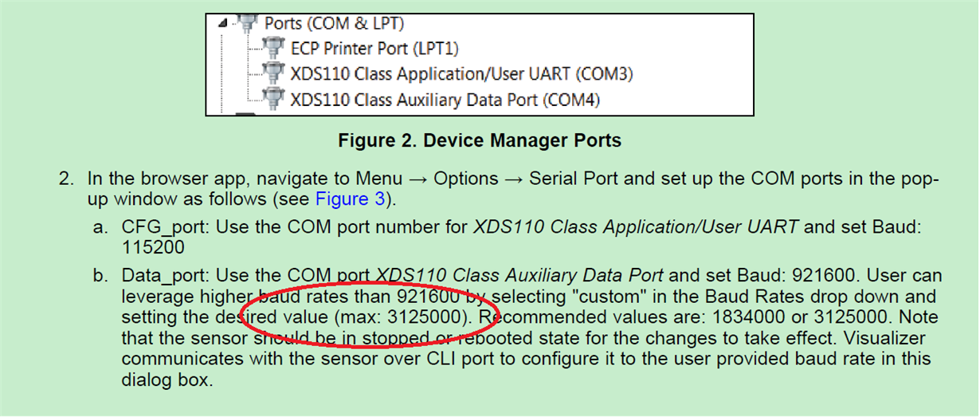Viewport: 980px width, 417px height.
Task: Select XDS110 Class Application/User UART (COM3)
Action: click(461, 74)
